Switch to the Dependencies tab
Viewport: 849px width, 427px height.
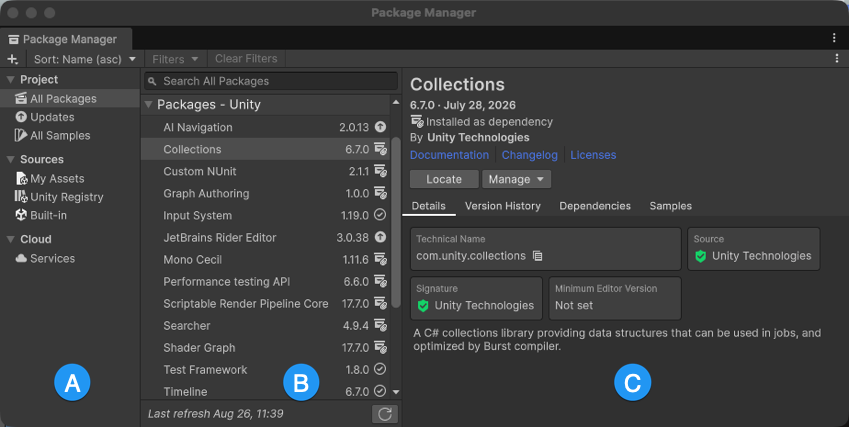point(595,206)
